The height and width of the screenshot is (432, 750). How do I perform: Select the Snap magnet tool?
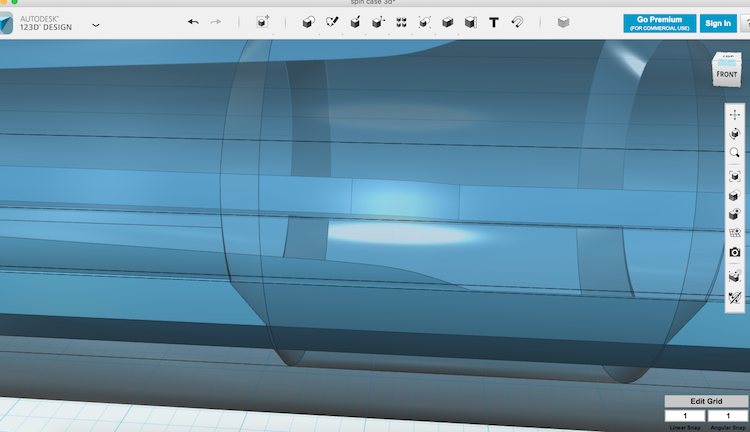pyautogui.click(x=517, y=22)
